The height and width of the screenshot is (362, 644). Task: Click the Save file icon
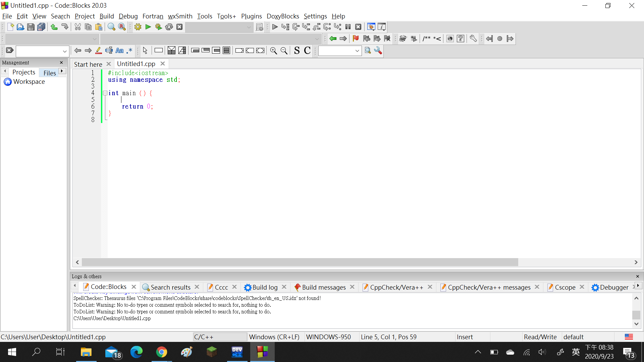31,27
